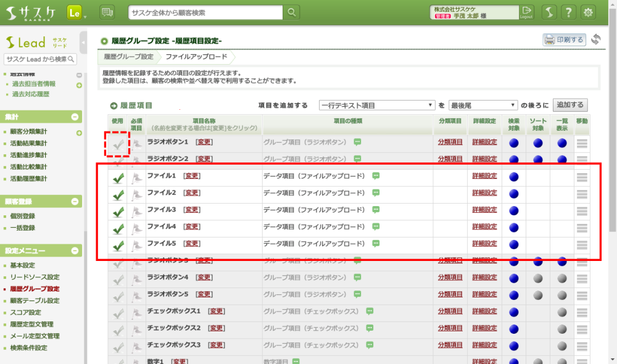Click the help question mark icon
Viewport: 617px width, 364px height.
(569, 12)
